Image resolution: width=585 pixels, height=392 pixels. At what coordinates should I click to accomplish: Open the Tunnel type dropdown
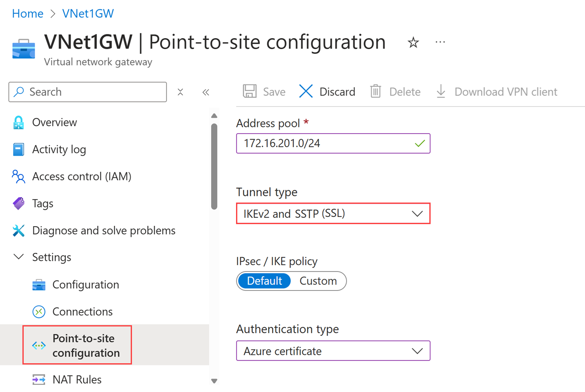tap(333, 214)
